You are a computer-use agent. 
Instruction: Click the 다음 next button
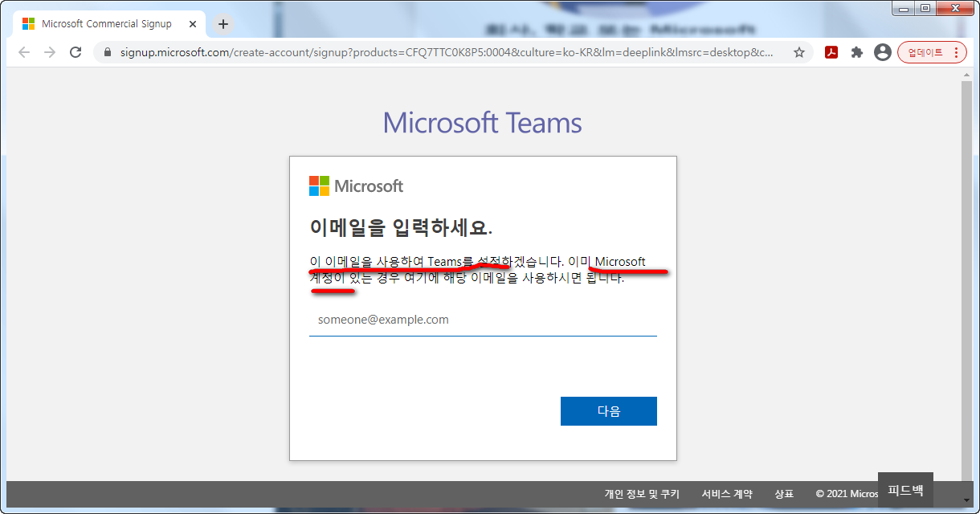click(609, 411)
